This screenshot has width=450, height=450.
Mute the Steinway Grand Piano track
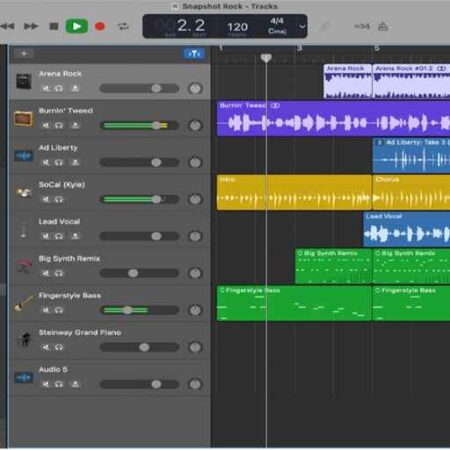46,347
